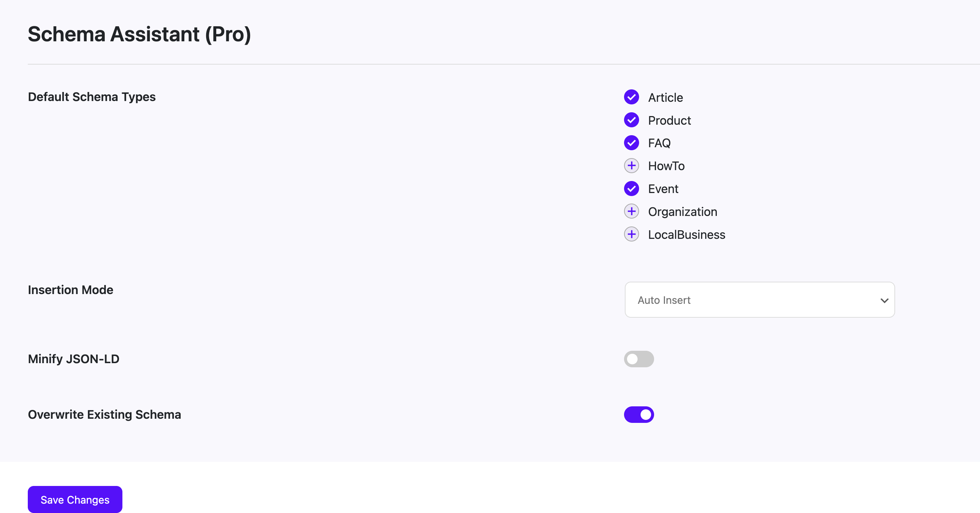This screenshot has width=980, height=513.
Task: Select the Default Schema Types label
Action: tap(91, 97)
